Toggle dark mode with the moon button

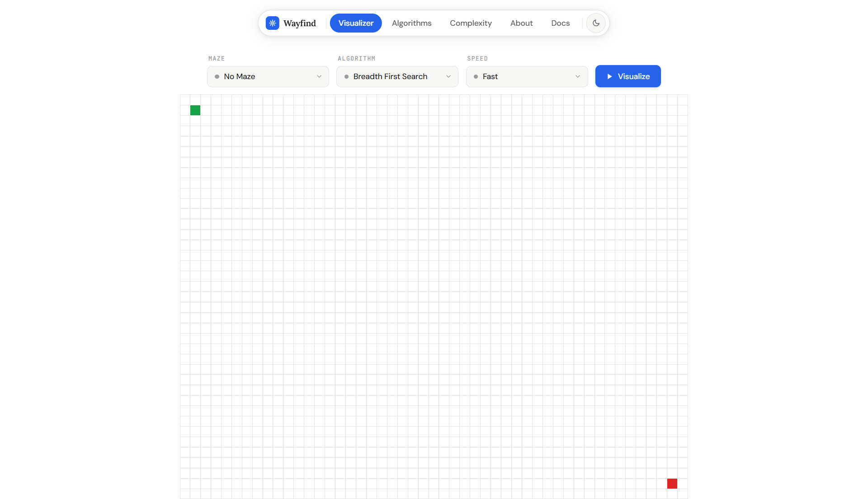click(x=595, y=23)
